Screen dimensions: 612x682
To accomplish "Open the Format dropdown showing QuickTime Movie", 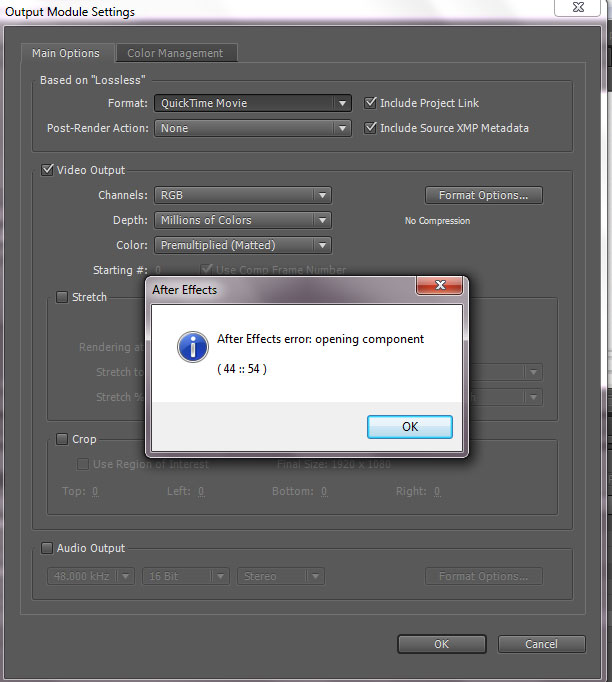I will point(253,103).
